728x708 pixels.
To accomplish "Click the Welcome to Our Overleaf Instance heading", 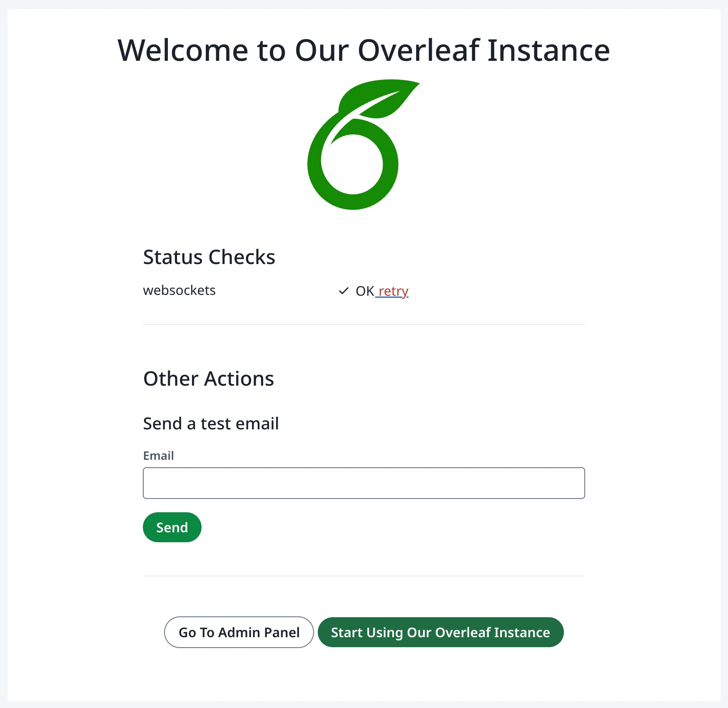I will click(364, 50).
